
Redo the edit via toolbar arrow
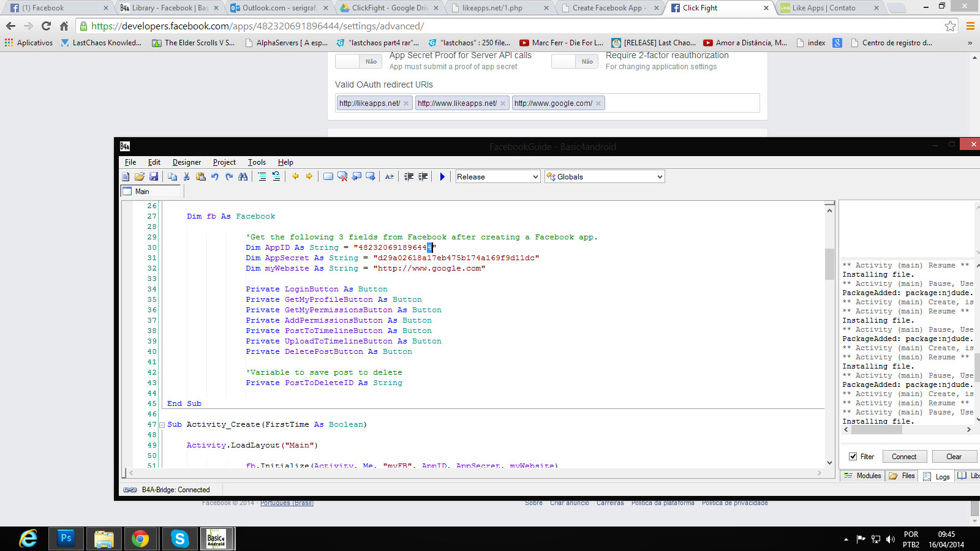[229, 177]
